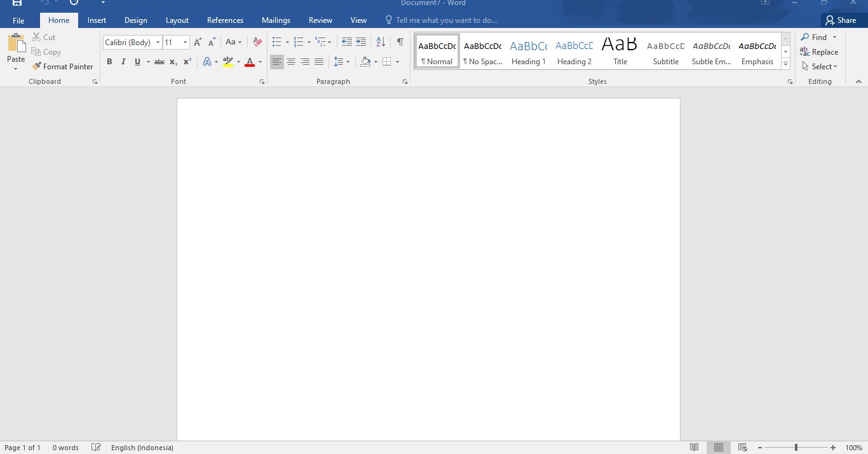Toggle strikethrough formatting
868x454 pixels.
159,62
